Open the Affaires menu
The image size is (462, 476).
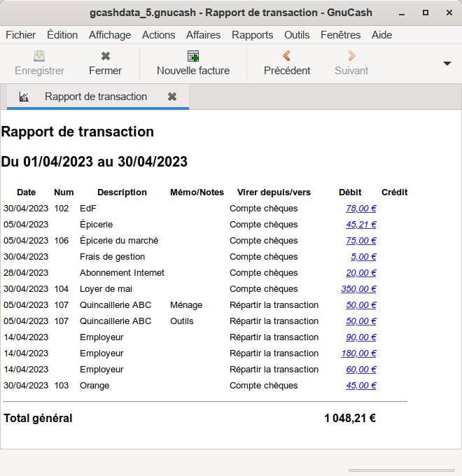[203, 35]
